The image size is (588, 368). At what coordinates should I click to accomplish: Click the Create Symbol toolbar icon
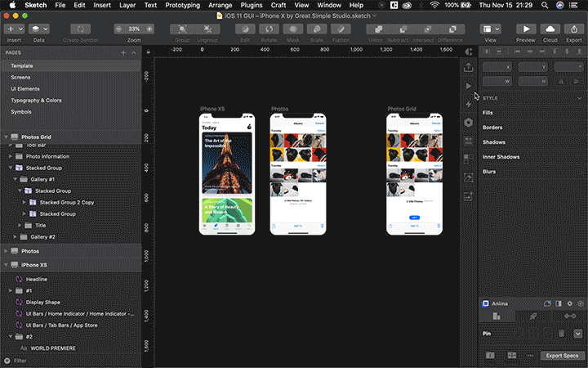[80, 29]
